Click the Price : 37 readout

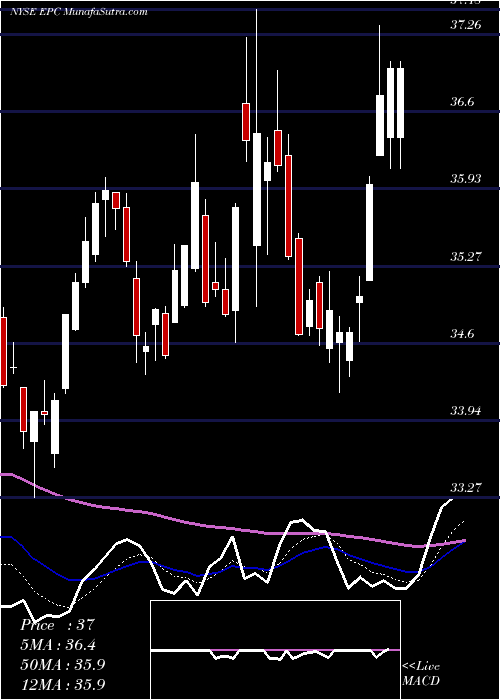coord(58,625)
